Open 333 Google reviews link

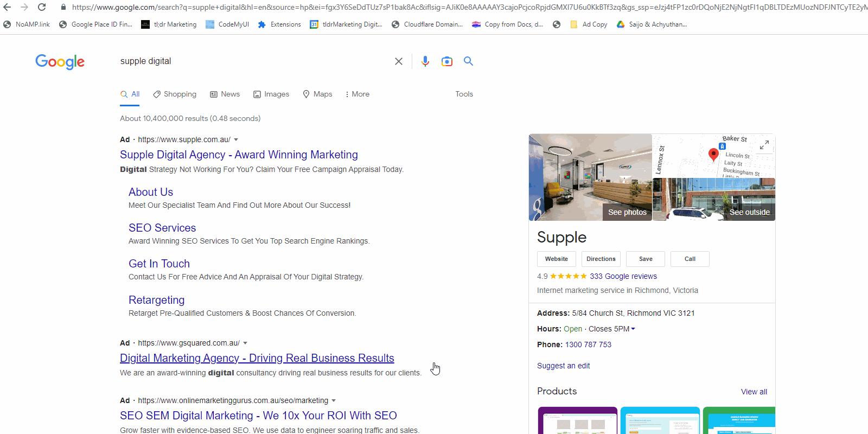(623, 277)
